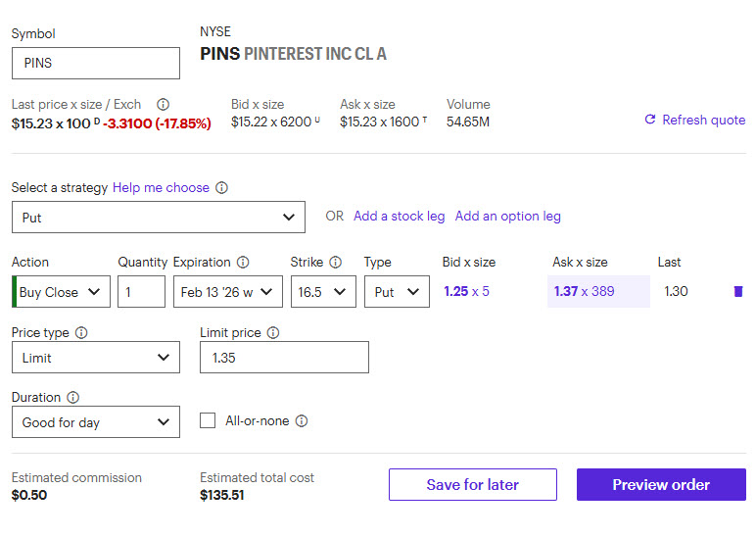Screen dimensions: 756x537
Task: Click the Add a stock leg link
Action: tap(399, 216)
